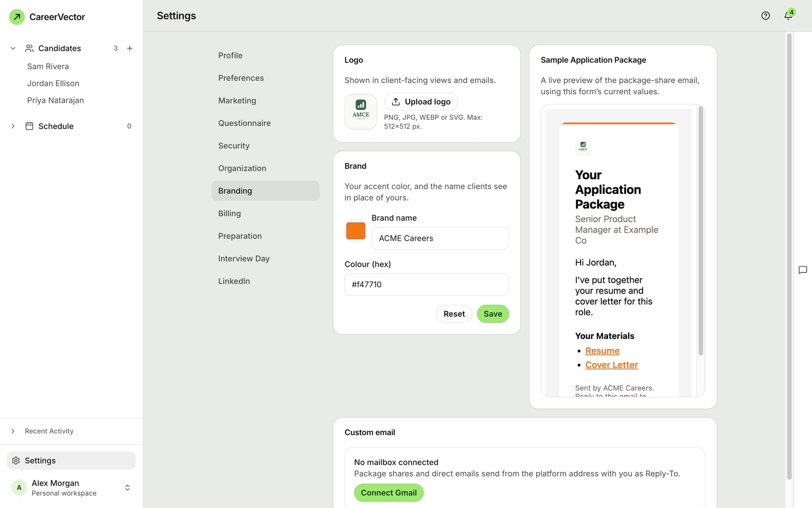This screenshot has height=508, width=812.
Task: Click the main page vertical scrollbar
Action: [x=789, y=256]
